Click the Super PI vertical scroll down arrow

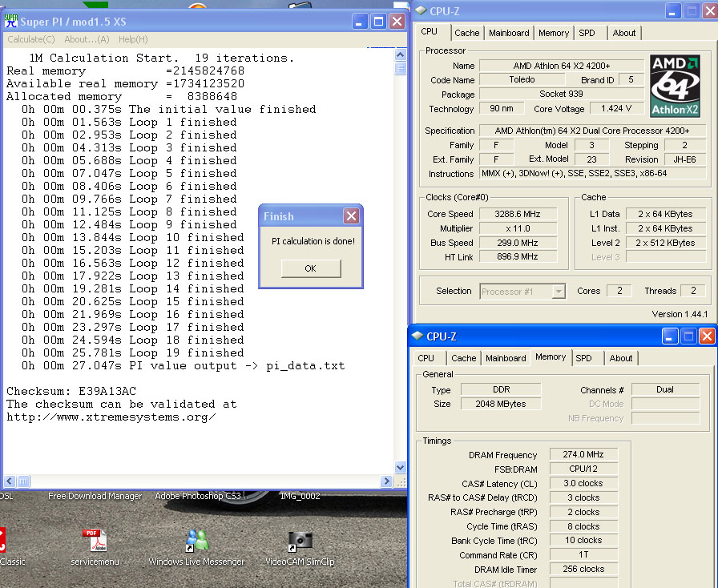pos(400,468)
